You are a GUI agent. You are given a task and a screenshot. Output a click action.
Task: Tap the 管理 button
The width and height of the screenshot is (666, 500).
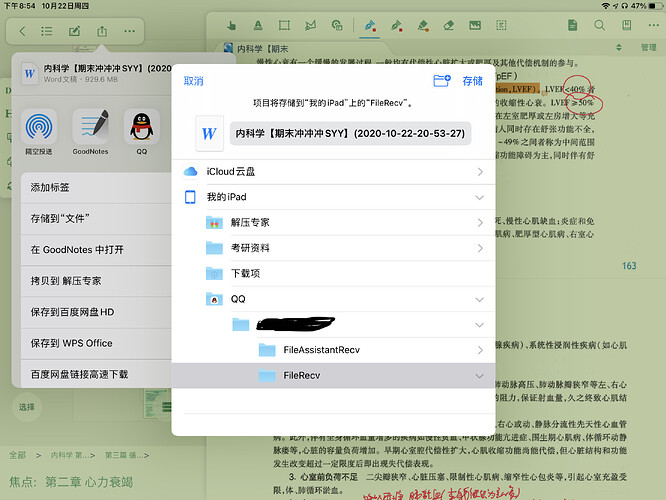click(x=649, y=48)
